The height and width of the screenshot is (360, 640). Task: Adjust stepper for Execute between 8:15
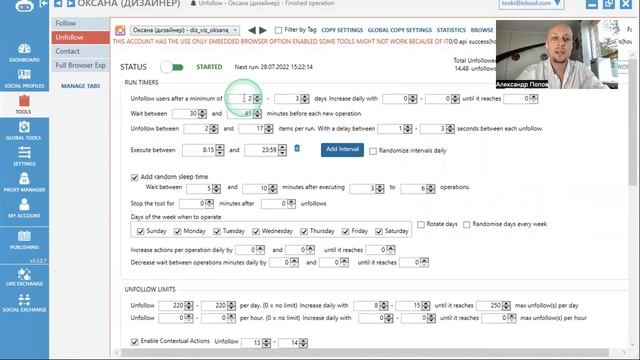click(220, 150)
